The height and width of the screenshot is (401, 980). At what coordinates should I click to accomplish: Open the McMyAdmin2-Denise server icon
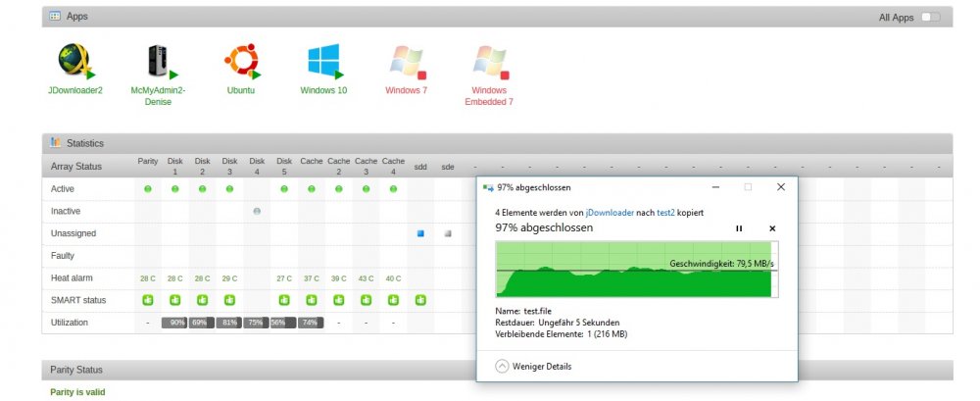160,61
